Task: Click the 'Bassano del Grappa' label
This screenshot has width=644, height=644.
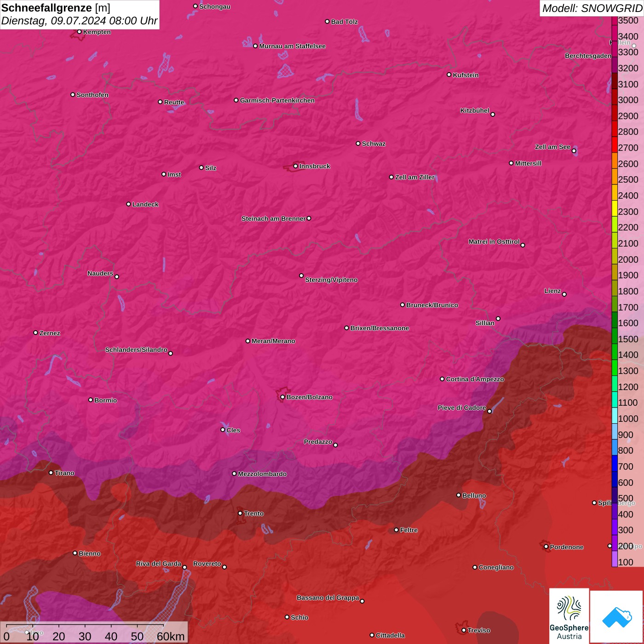Action: (x=328, y=598)
